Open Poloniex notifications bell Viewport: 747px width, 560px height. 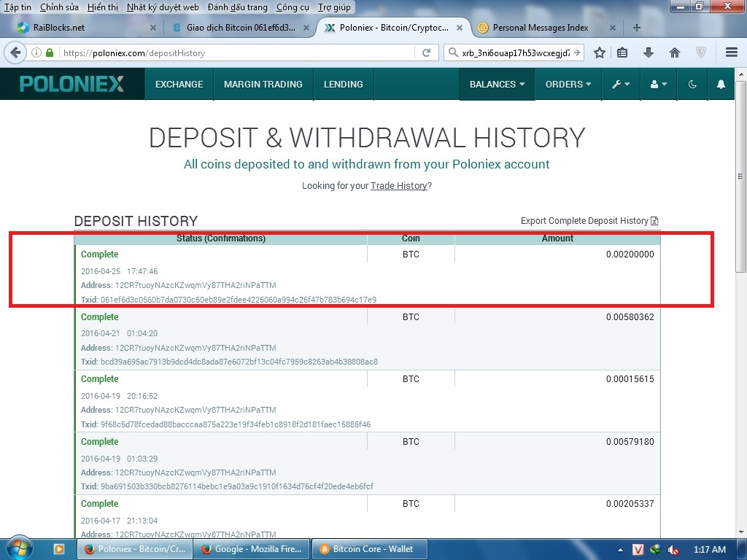click(x=721, y=85)
